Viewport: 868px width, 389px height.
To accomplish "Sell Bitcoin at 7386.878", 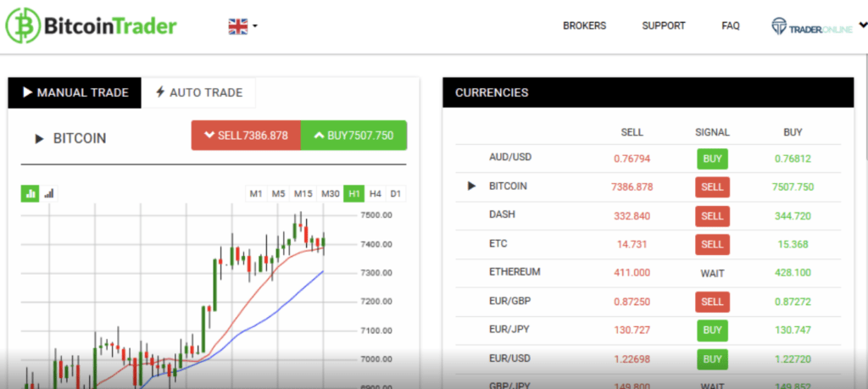I will 246,135.
